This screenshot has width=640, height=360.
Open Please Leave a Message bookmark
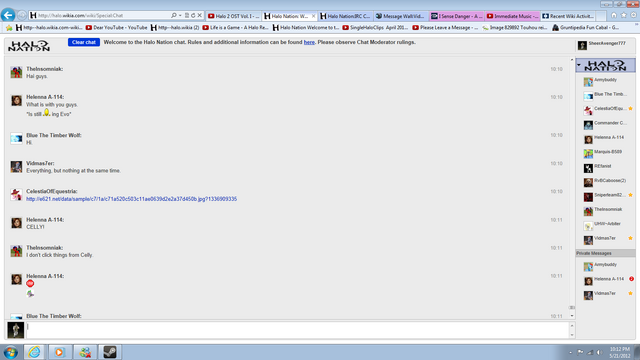[445, 28]
